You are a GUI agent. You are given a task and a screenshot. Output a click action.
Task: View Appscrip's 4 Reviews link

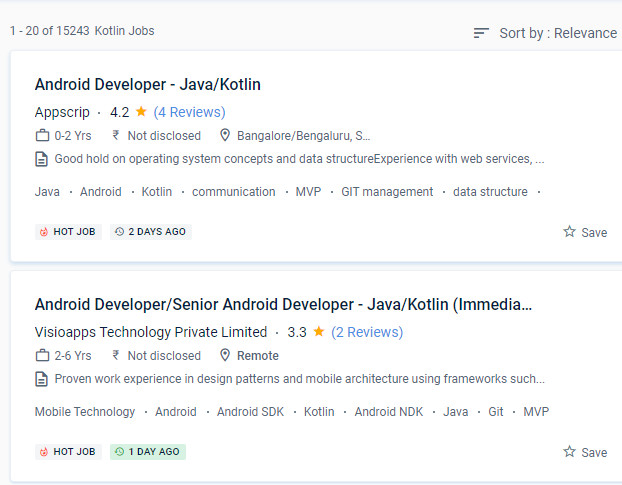pos(189,112)
